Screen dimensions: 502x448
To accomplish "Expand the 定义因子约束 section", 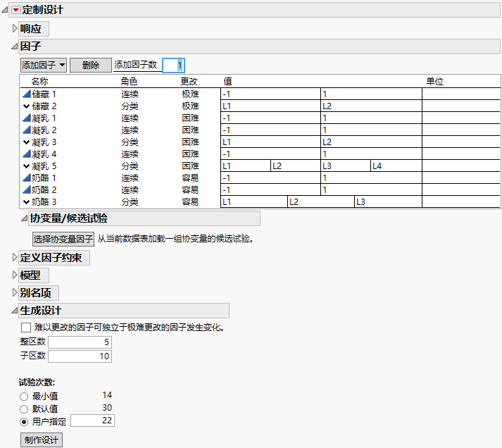I will coord(14,258).
